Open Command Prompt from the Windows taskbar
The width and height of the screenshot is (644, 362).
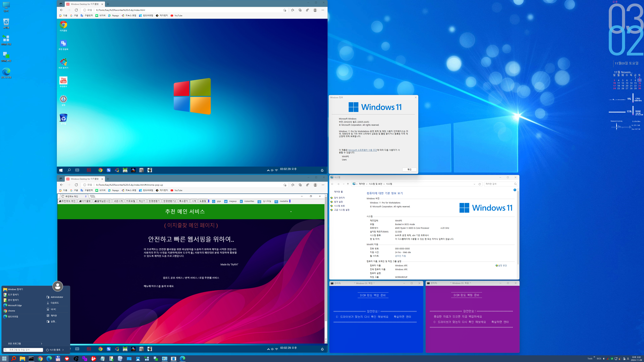pyautogui.click(x=31, y=359)
